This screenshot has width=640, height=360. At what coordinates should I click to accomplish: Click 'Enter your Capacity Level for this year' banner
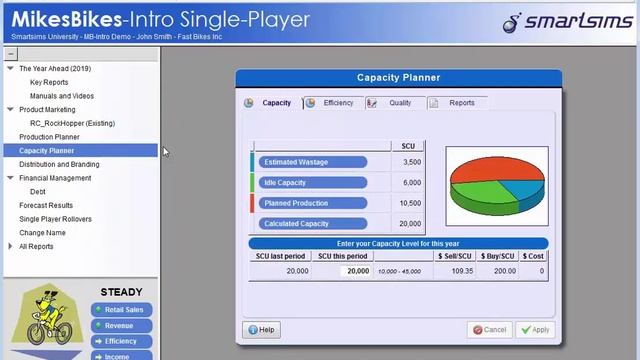(x=398, y=244)
